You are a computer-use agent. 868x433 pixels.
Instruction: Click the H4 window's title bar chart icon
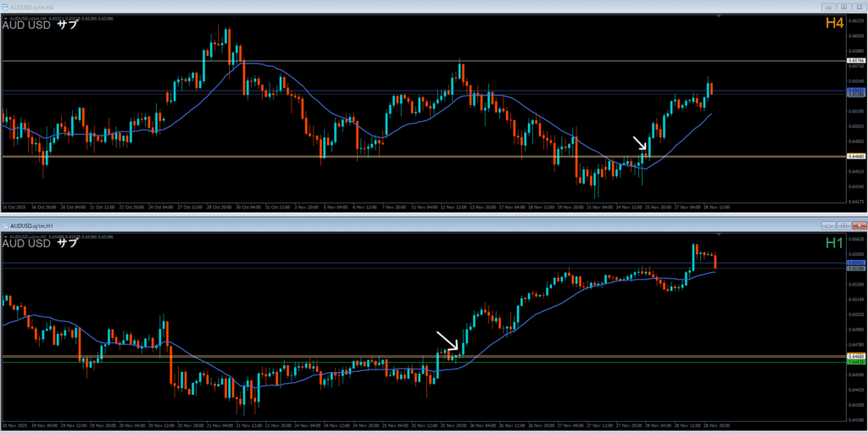point(6,7)
